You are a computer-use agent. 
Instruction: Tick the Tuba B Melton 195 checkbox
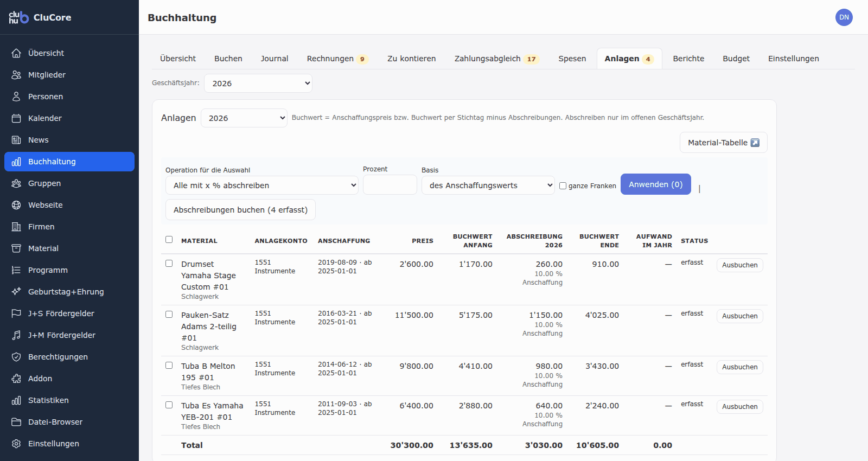pyautogui.click(x=169, y=366)
